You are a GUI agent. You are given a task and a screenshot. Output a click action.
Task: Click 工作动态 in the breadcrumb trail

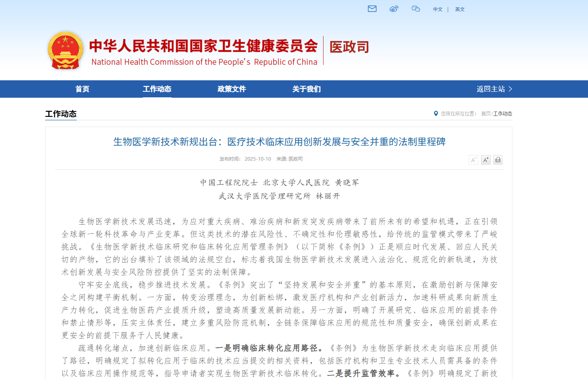(x=502, y=114)
